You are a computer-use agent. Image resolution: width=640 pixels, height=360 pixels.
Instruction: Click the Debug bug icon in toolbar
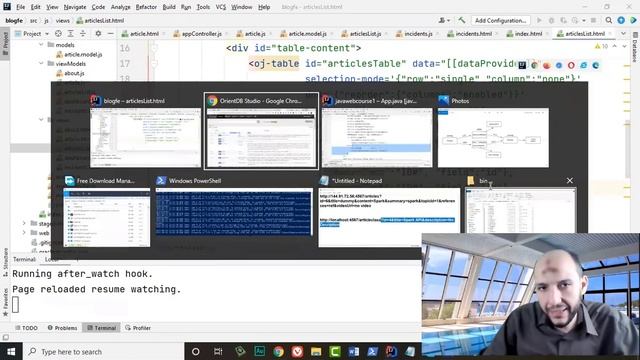pos(551,20)
